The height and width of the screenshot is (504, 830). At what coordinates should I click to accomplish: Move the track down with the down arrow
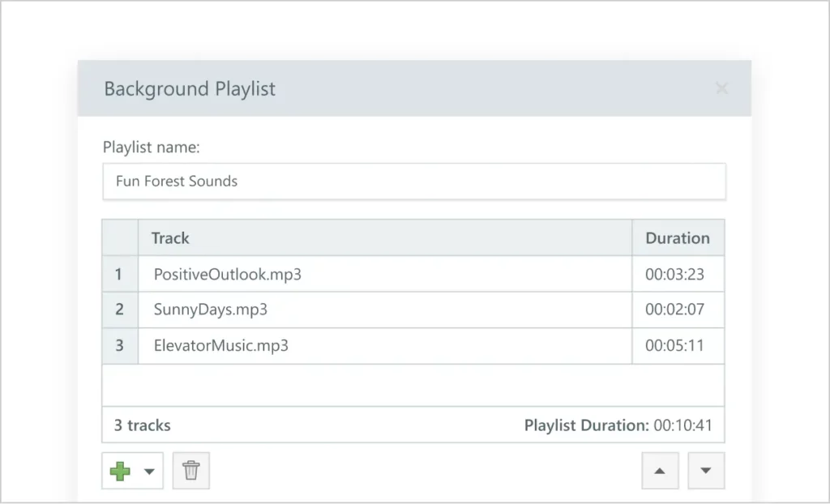(x=706, y=471)
